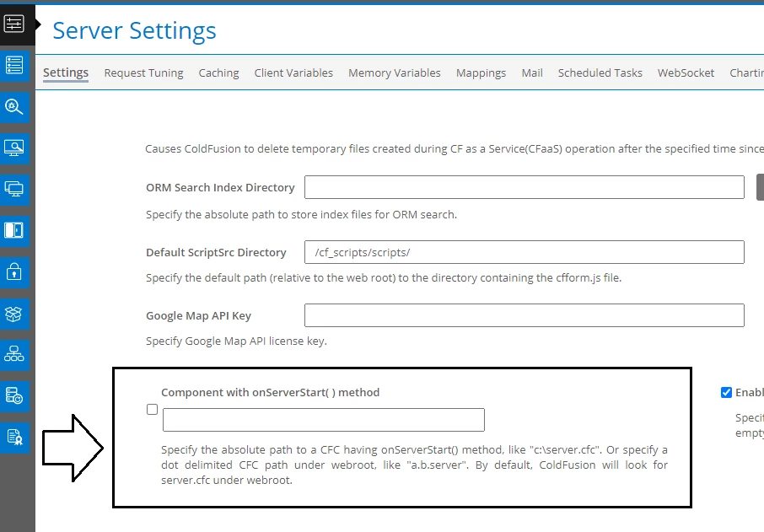The height and width of the screenshot is (532, 764).
Task: Click the onServerStart component path field
Action: 324,420
